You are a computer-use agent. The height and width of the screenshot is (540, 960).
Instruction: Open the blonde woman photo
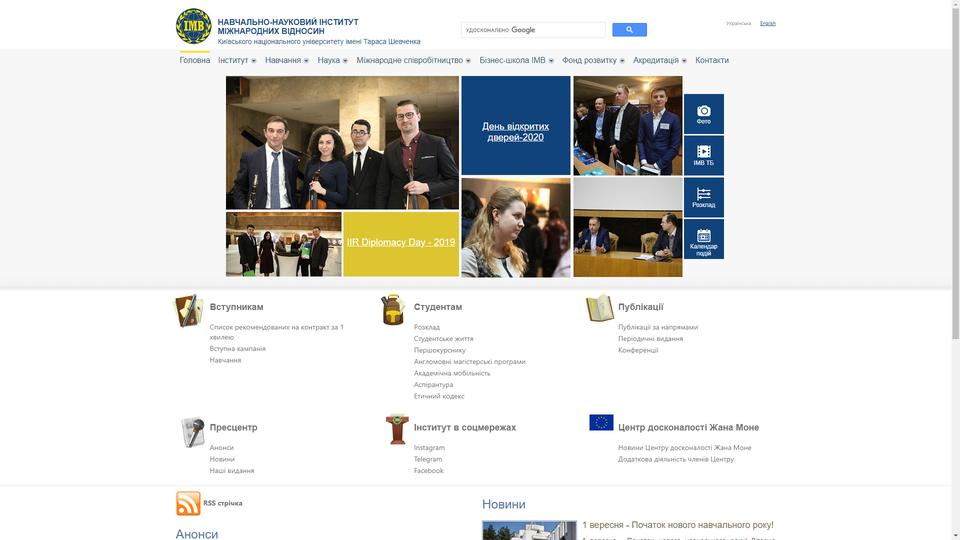516,227
